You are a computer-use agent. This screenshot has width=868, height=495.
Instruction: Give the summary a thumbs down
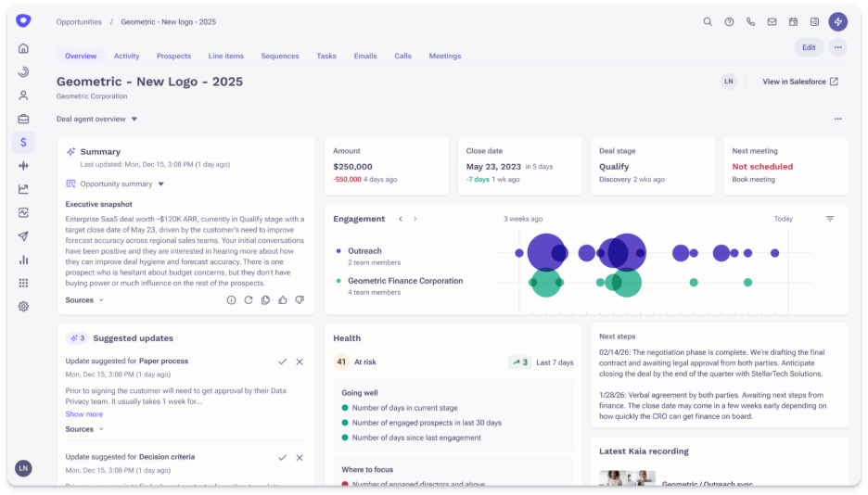[300, 299]
